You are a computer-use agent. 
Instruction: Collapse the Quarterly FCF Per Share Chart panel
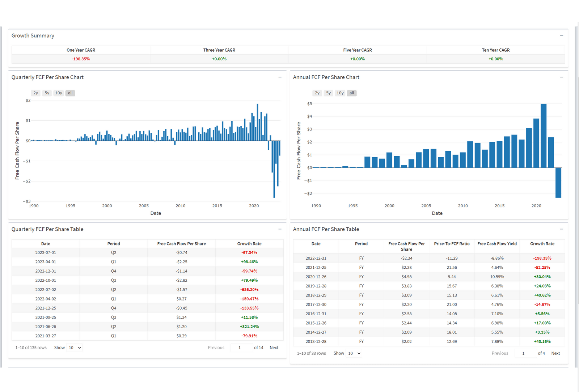pos(279,77)
